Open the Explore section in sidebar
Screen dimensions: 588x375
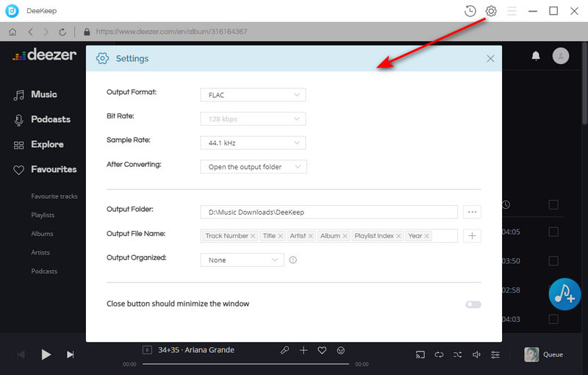coord(39,144)
